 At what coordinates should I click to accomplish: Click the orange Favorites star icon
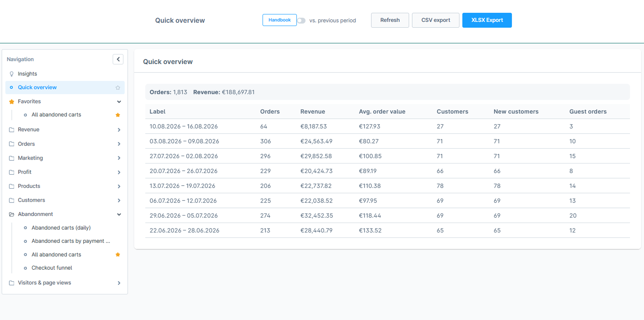pos(12,102)
